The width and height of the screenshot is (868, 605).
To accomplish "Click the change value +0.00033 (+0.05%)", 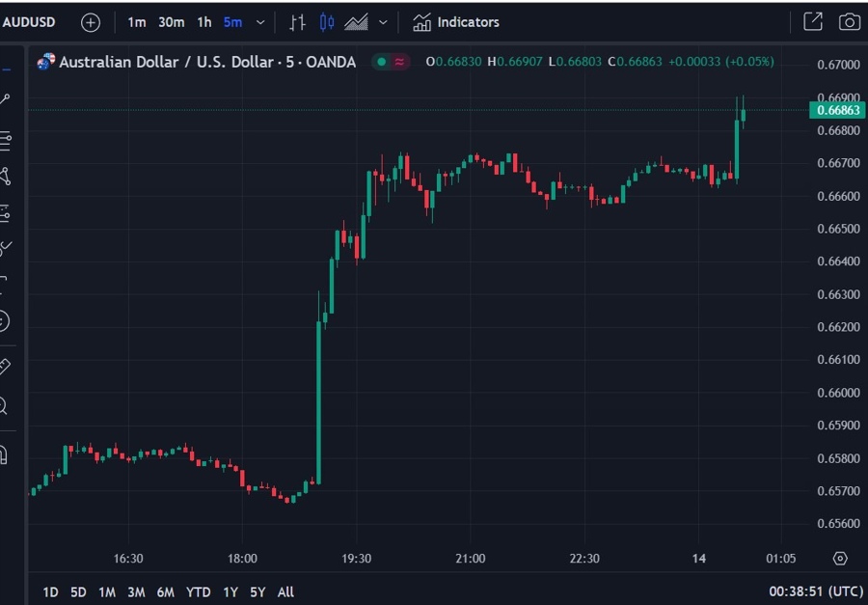I will click(720, 62).
